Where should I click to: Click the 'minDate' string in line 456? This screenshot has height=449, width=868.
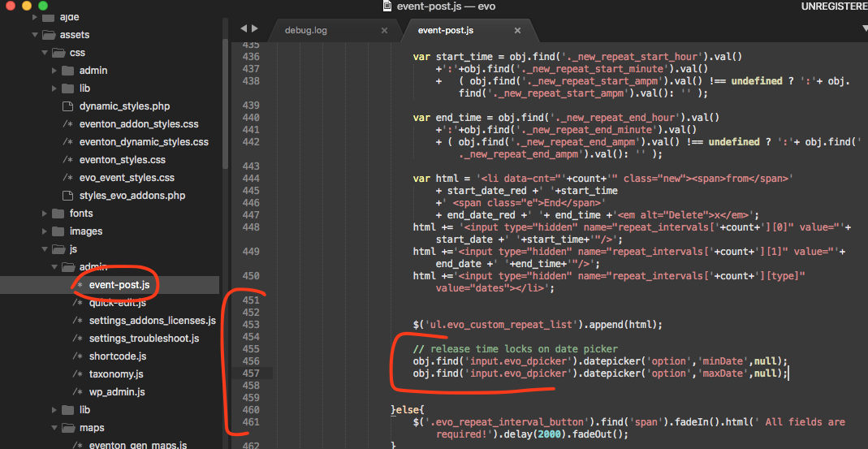click(x=723, y=361)
